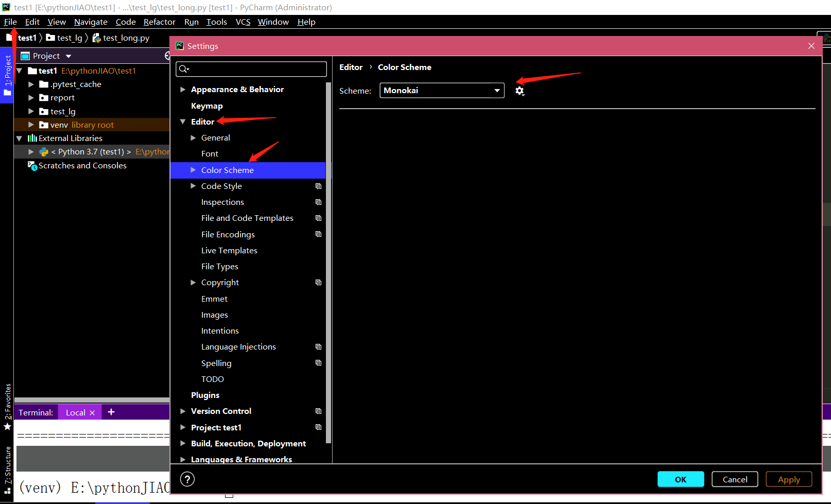Open color scheme gear actions menu
The image size is (831, 504).
(x=520, y=91)
